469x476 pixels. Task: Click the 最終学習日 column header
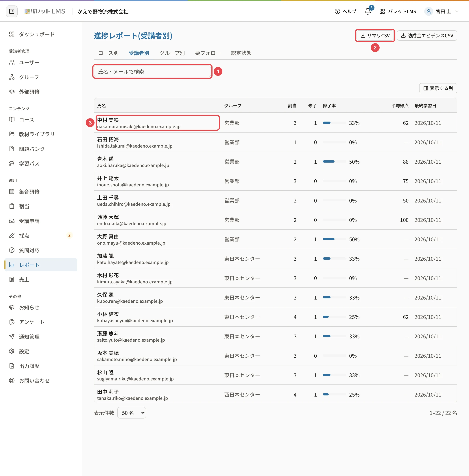pyautogui.click(x=425, y=106)
